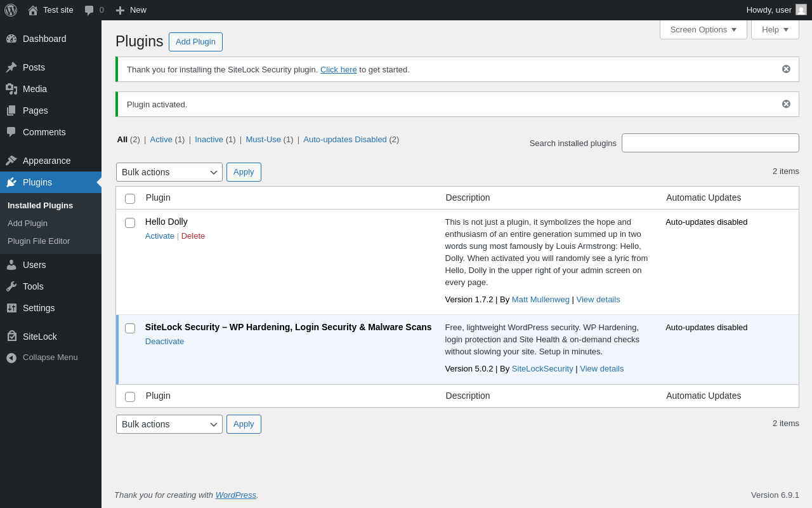The width and height of the screenshot is (812, 508).
Task: Expand the Help panel
Action: coord(775,30)
